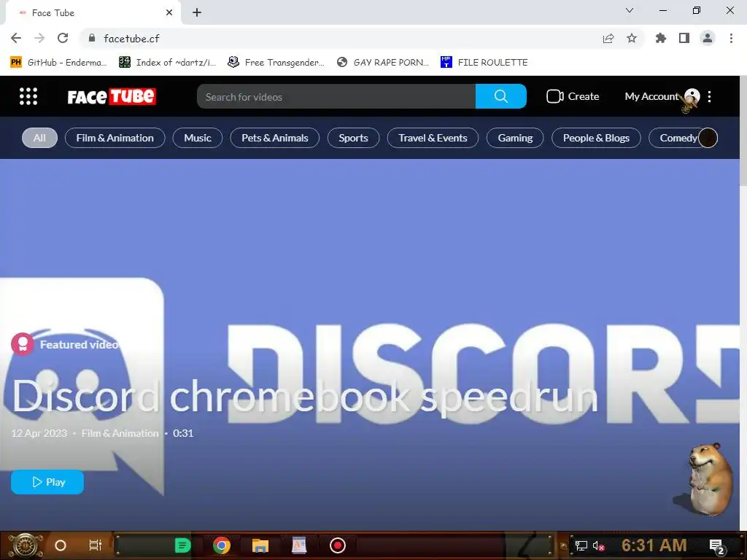Click the Featured video badge icon
This screenshot has height=560, width=747.
coord(23,344)
